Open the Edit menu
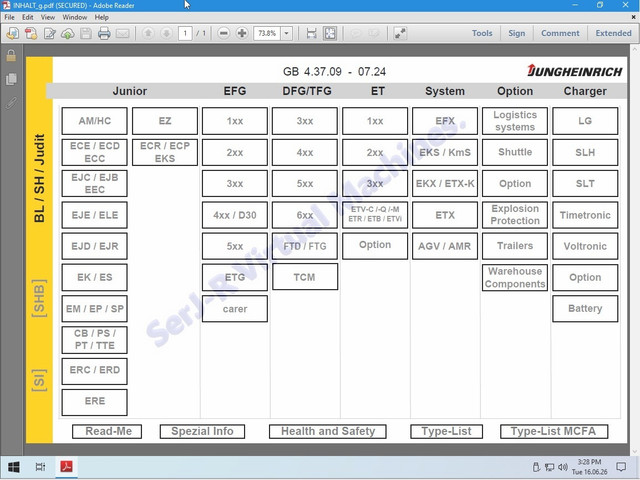640x480 pixels. 28,17
